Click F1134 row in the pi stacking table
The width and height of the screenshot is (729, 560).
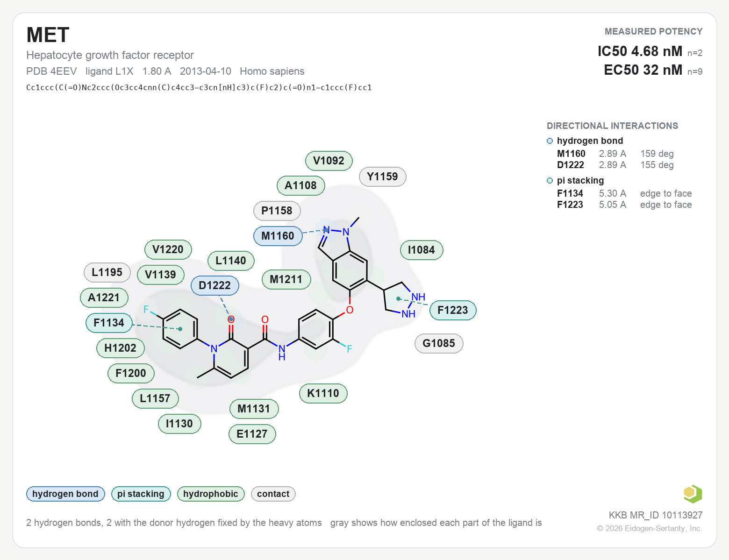[x=624, y=193]
